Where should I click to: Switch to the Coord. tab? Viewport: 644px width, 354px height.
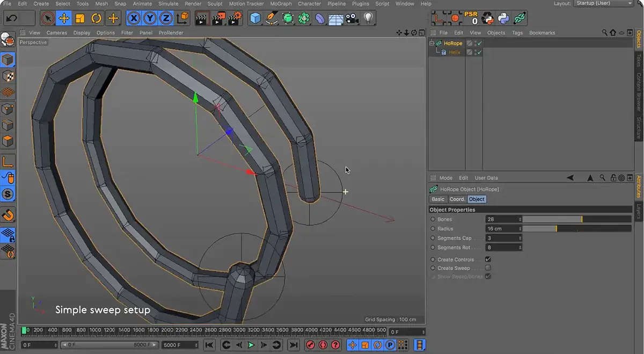click(x=457, y=199)
